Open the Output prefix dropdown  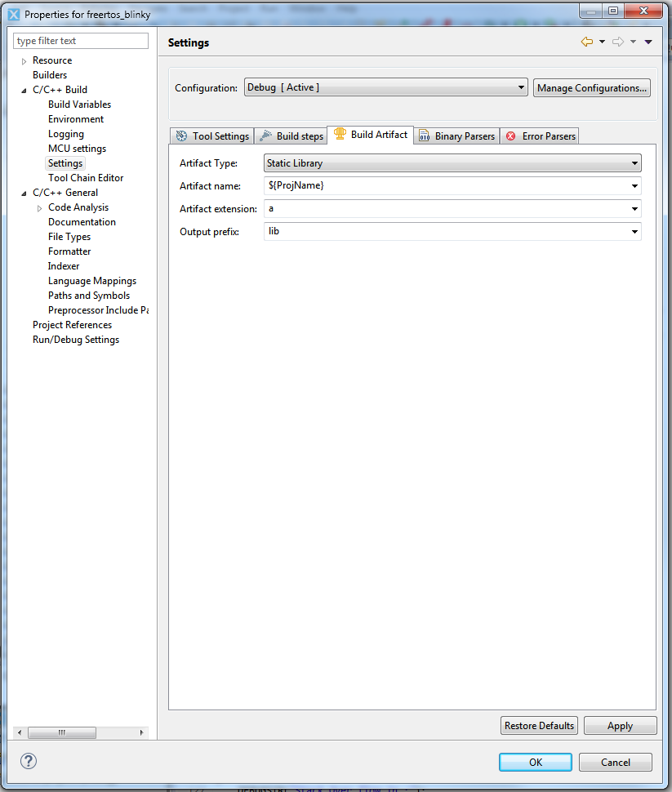634,231
